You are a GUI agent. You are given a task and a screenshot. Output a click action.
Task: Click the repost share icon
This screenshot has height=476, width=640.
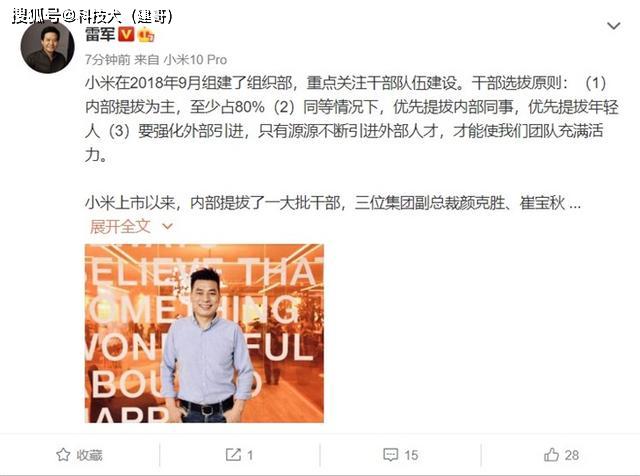pos(233,454)
